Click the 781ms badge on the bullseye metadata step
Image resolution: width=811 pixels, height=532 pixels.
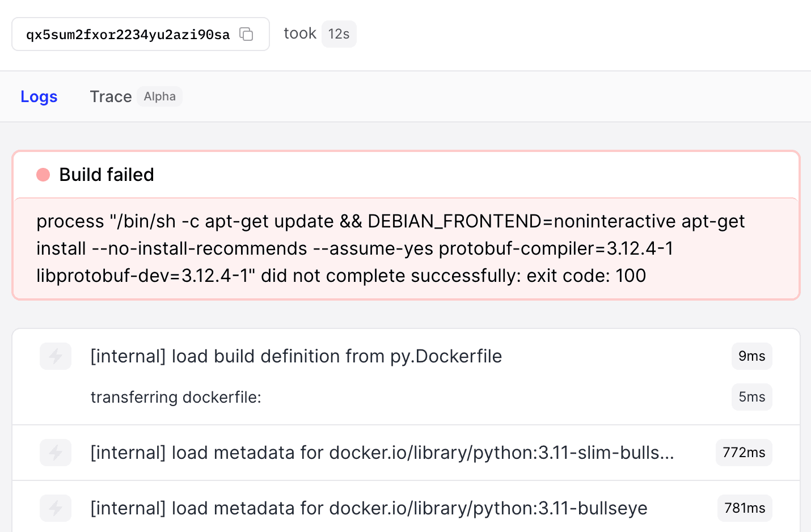coord(745,508)
